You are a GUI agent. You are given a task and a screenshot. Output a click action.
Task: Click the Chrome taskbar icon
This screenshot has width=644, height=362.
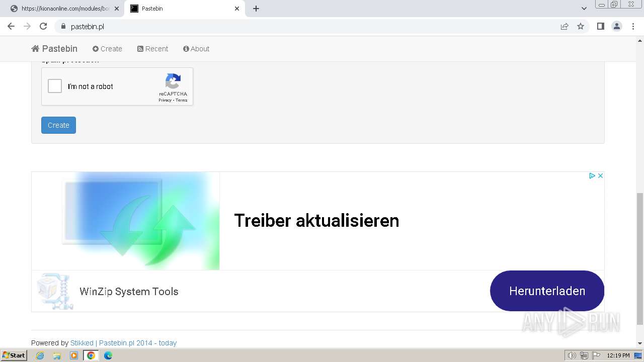[91, 355]
